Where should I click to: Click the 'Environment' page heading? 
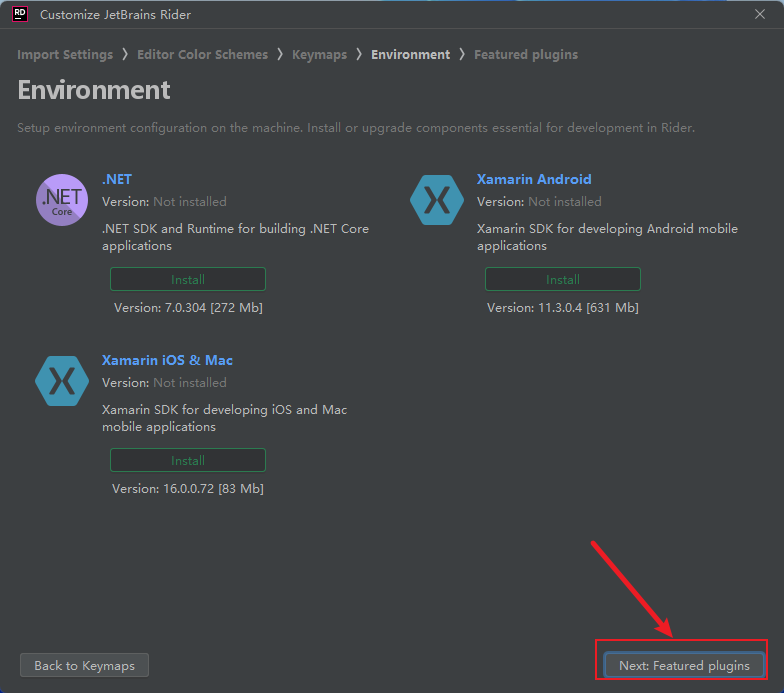[94, 90]
